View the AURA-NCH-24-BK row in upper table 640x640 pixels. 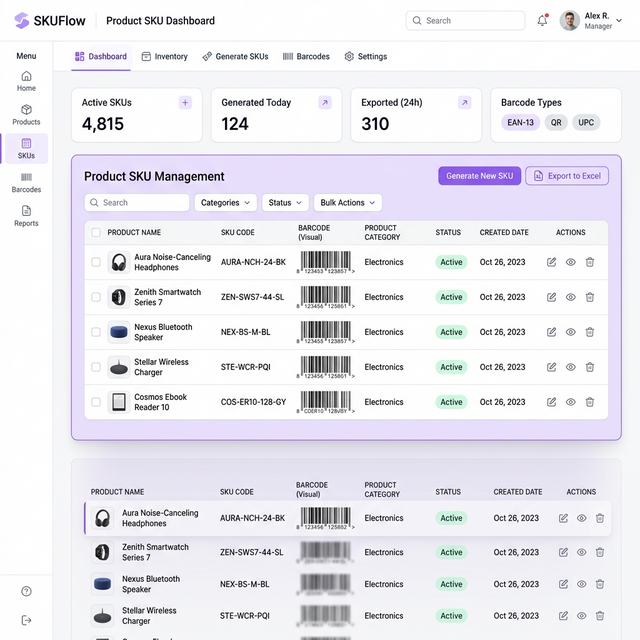tap(571, 262)
